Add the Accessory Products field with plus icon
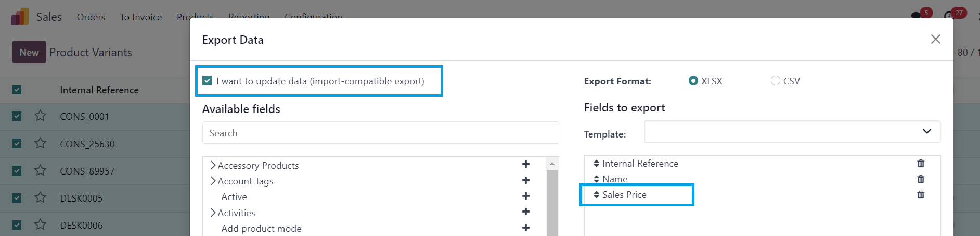 coord(526,165)
